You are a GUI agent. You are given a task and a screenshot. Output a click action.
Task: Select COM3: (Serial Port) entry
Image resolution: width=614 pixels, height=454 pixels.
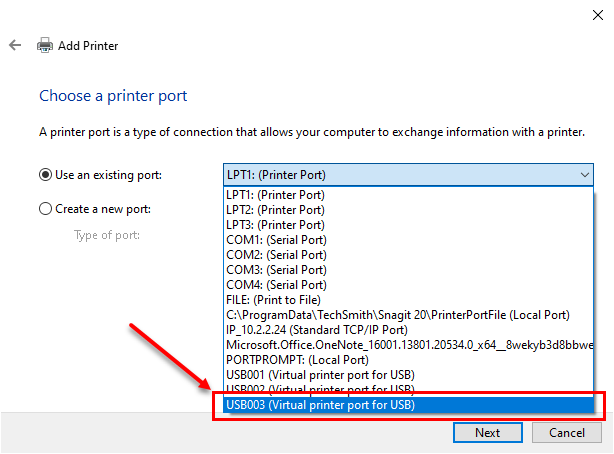coord(408,270)
